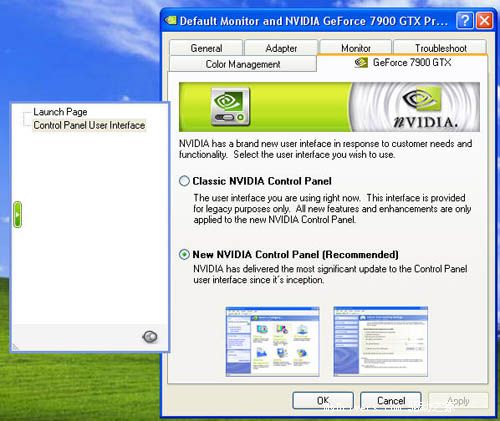The width and height of the screenshot is (500, 421).
Task: Select the GeForce 7900 GTX tab
Action: pos(402,63)
